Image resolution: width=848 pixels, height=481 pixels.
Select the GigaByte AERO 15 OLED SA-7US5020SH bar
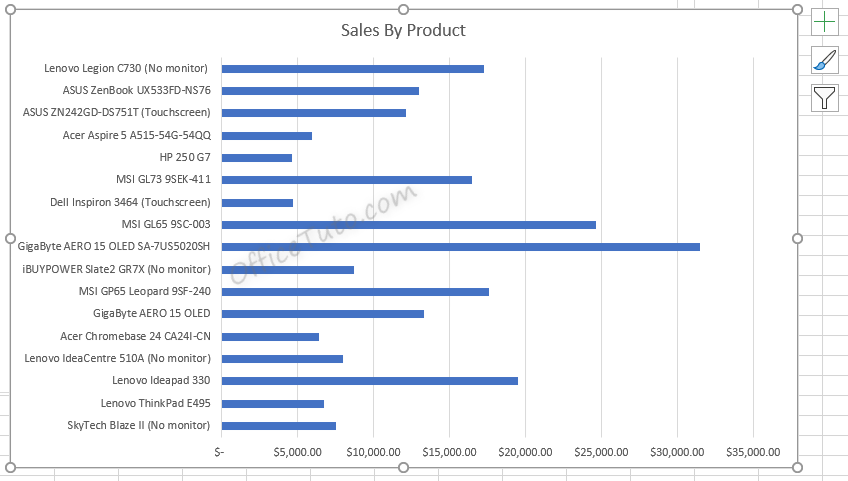click(461, 247)
